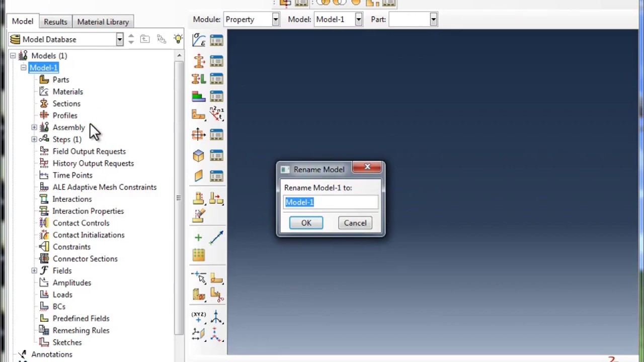Select the Assign Section icon
This screenshot has height=362, width=644.
pyautogui.click(x=199, y=79)
